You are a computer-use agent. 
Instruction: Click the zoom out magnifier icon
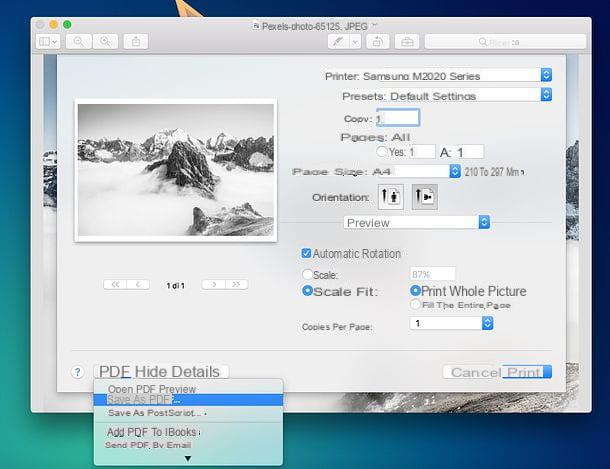pos(79,41)
